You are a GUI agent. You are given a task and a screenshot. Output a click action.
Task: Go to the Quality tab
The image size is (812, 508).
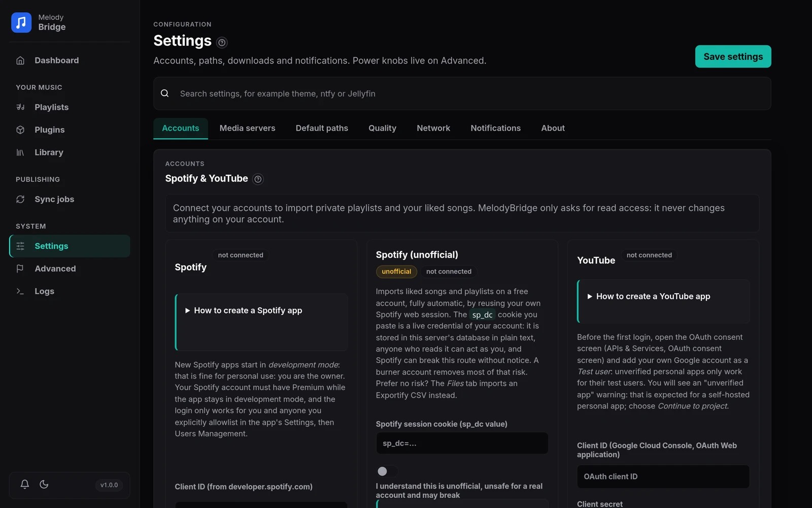pyautogui.click(x=382, y=128)
